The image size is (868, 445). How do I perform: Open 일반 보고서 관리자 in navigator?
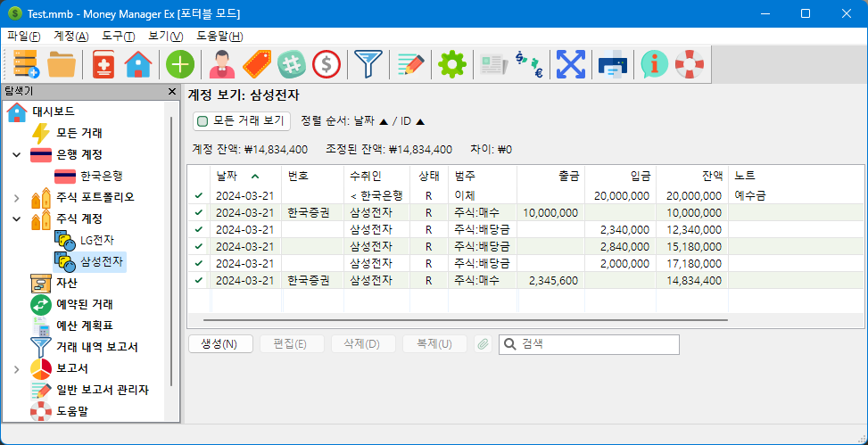(x=103, y=390)
